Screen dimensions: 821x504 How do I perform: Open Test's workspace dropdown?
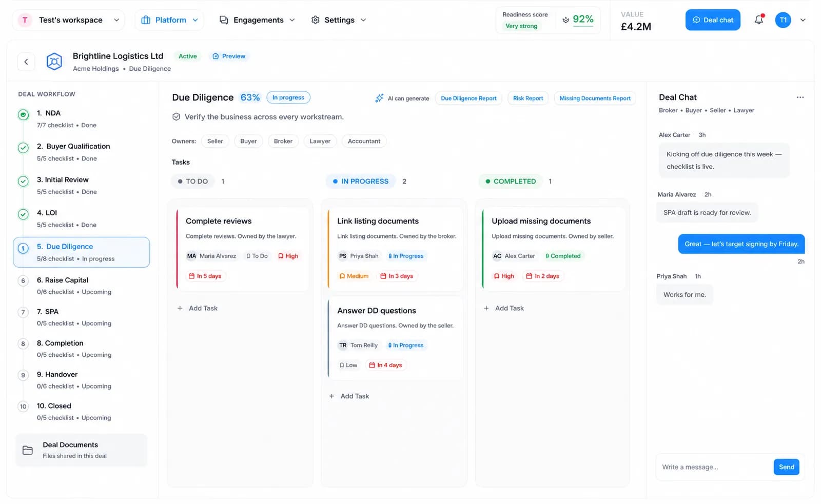point(68,20)
